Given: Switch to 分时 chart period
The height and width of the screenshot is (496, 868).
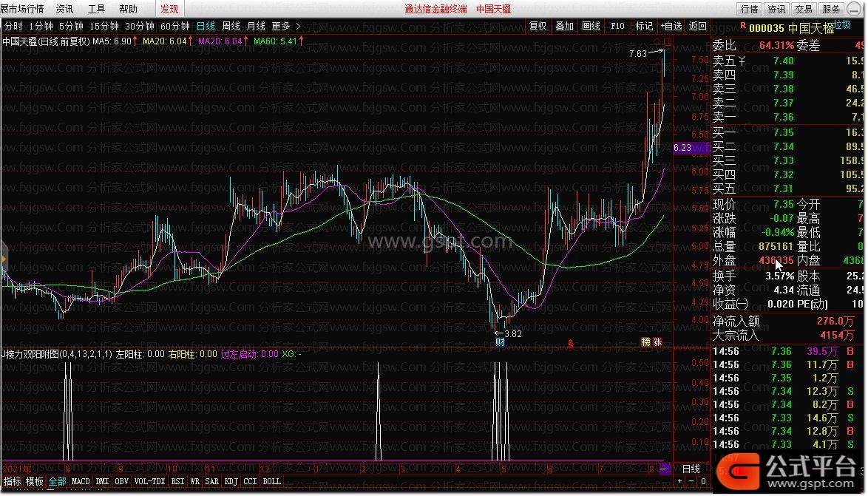Looking at the screenshot, I should [13, 26].
